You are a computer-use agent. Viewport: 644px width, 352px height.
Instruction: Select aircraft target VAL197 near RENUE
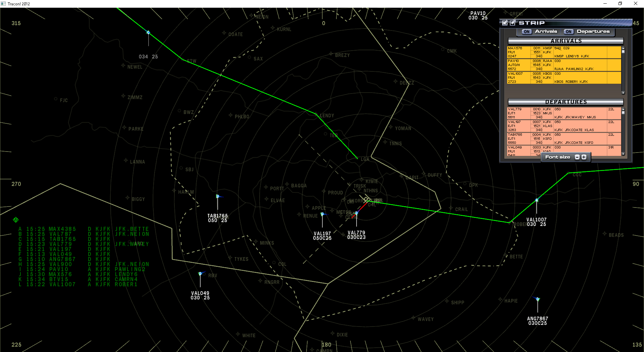pyautogui.click(x=323, y=214)
